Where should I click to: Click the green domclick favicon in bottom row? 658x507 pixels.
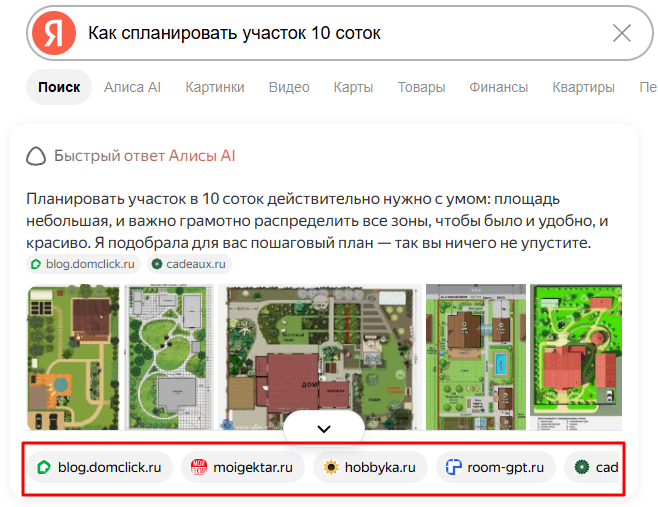pyautogui.click(x=44, y=467)
